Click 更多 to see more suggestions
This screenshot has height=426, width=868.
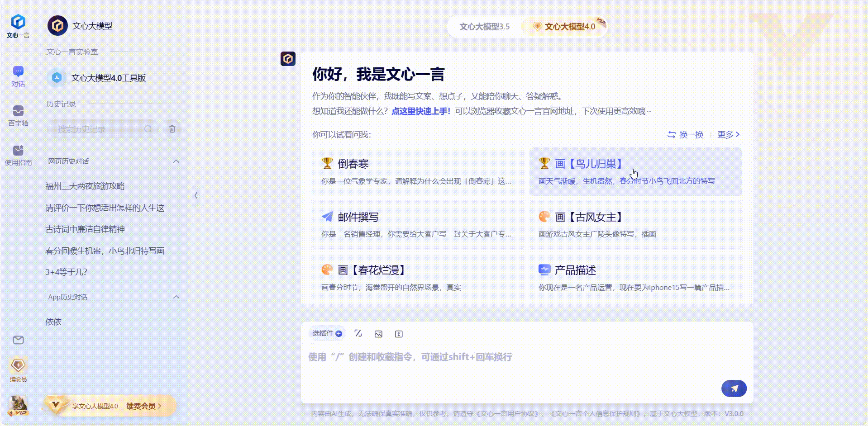(x=725, y=134)
